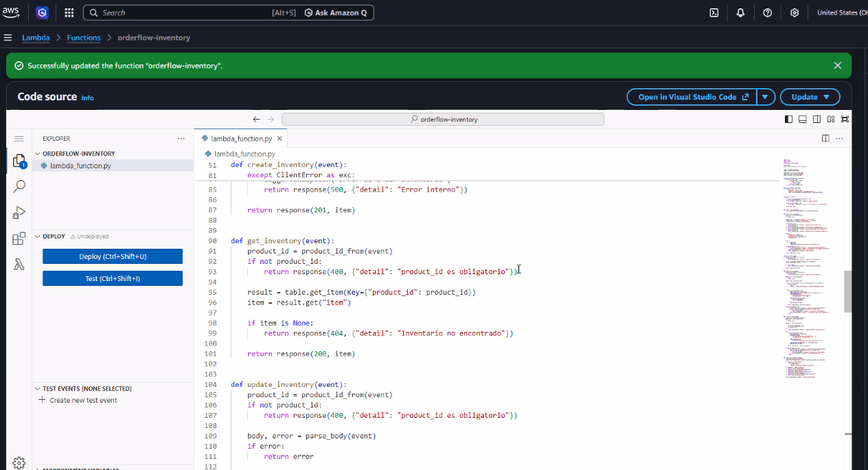Open AWS console settings gear
Viewport: 868px width, 470px height.
point(795,12)
